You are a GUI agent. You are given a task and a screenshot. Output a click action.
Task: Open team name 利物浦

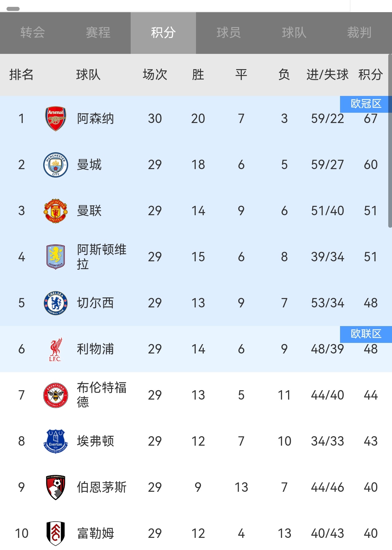[x=96, y=349]
